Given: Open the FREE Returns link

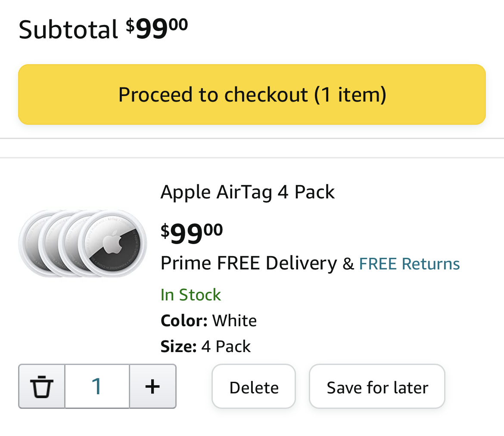Looking at the screenshot, I should [409, 263].
